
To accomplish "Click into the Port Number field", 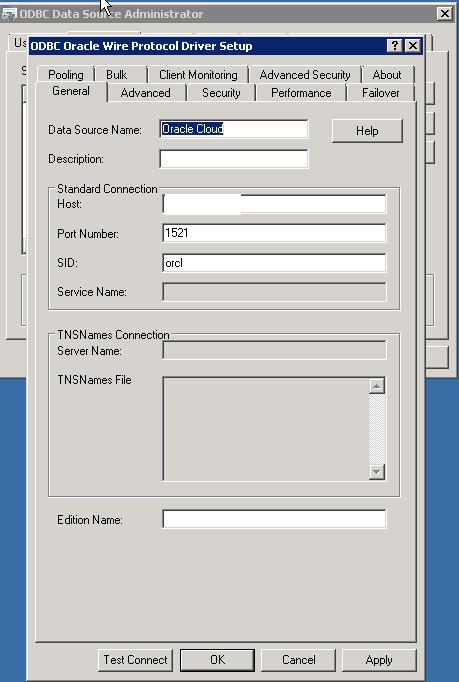I will [x=274, y=233].
